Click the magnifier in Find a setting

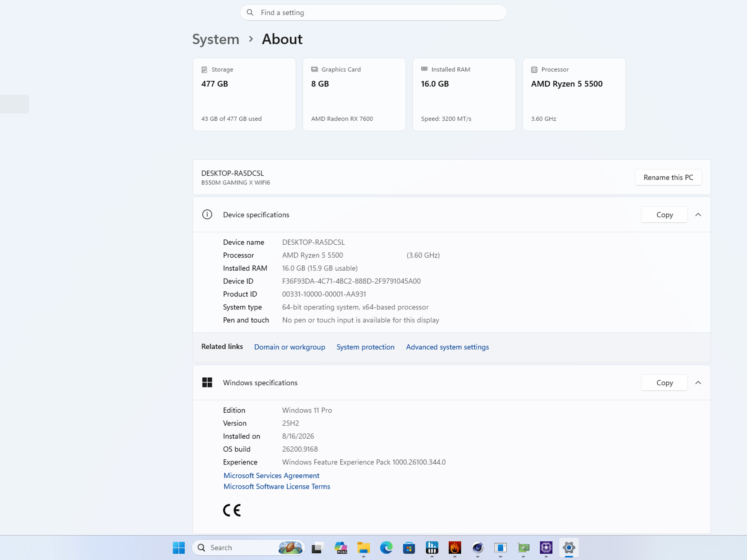pyautogui.click(x=250, y=12)
